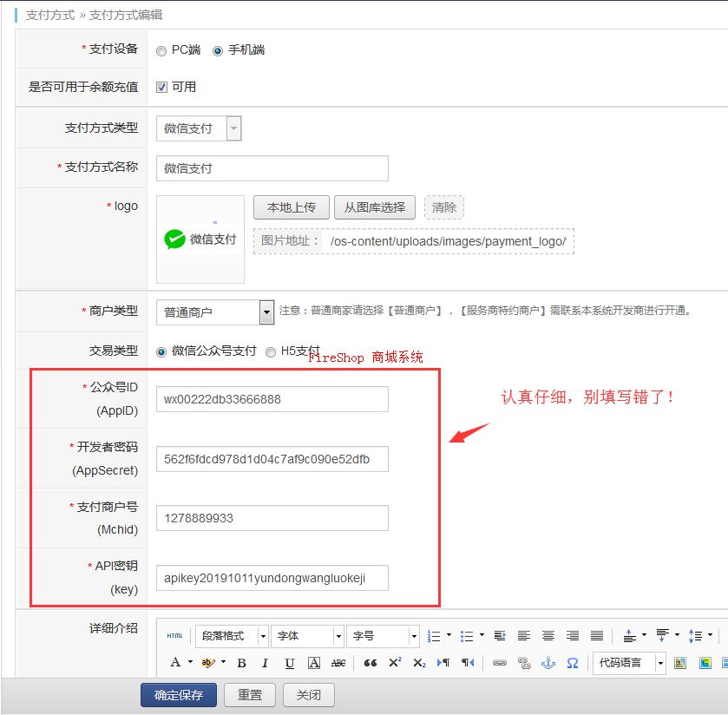Screen dimensions: 728x715
Task: Click the AppSecret input field
Action: pyautogui.click(x=272, y=459)
